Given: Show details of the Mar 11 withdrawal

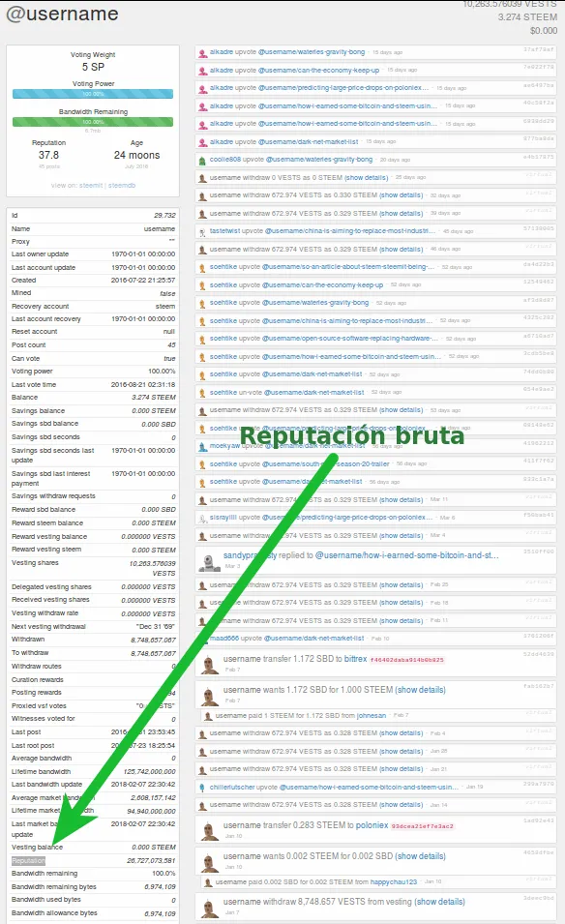Looking at the screenshot, I should (401, 499).
